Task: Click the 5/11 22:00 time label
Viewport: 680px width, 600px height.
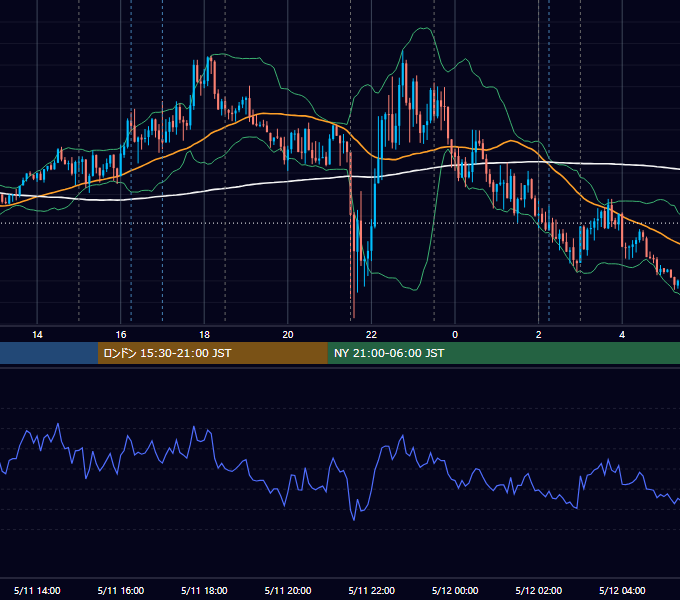Action: point(372,590)
